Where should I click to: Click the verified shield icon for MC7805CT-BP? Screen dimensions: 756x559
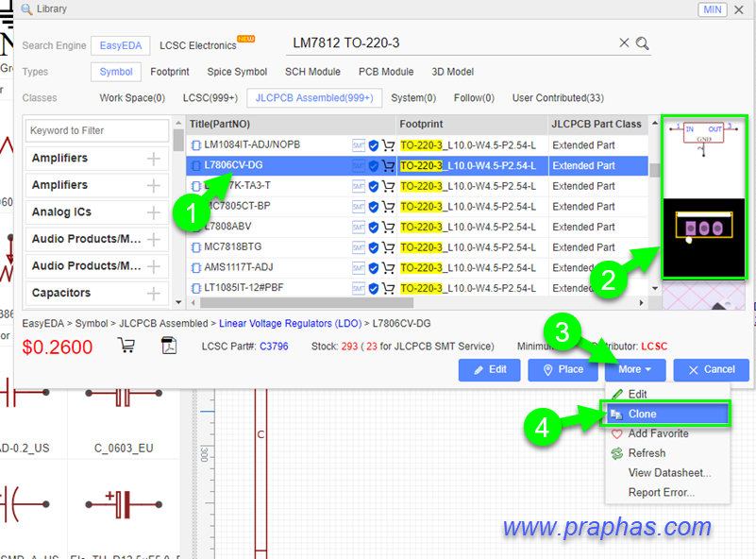click(x=373, y=207)
